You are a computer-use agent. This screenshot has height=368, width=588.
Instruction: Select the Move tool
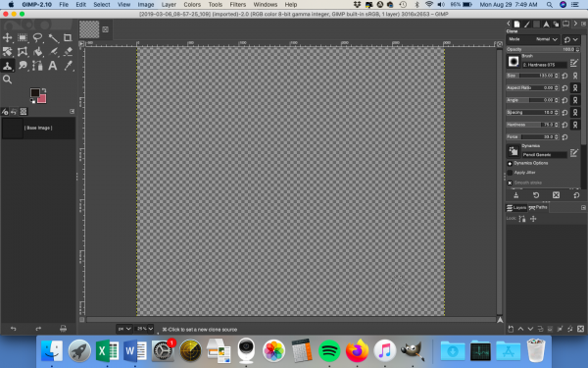click(7, 37)
